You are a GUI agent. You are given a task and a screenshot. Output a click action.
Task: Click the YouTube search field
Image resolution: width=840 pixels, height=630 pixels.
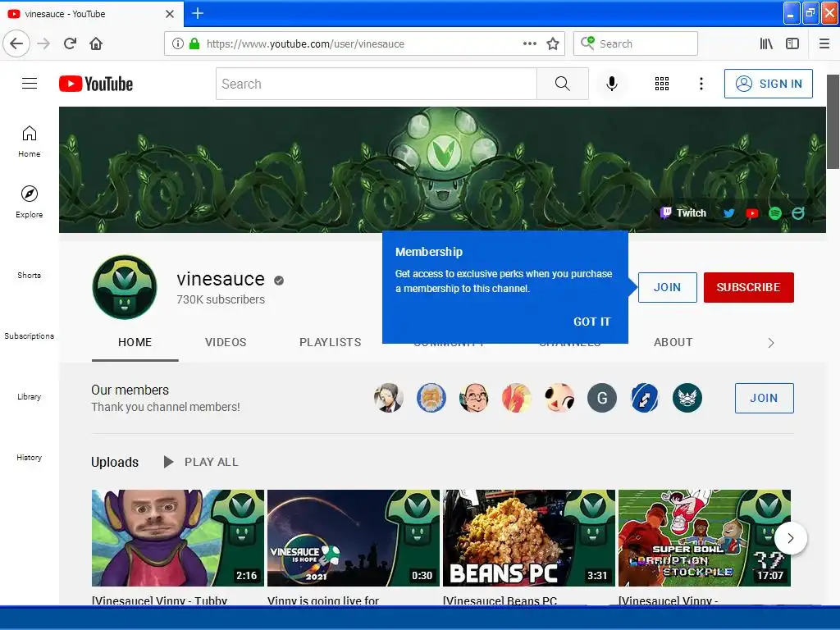pos(376,84)
